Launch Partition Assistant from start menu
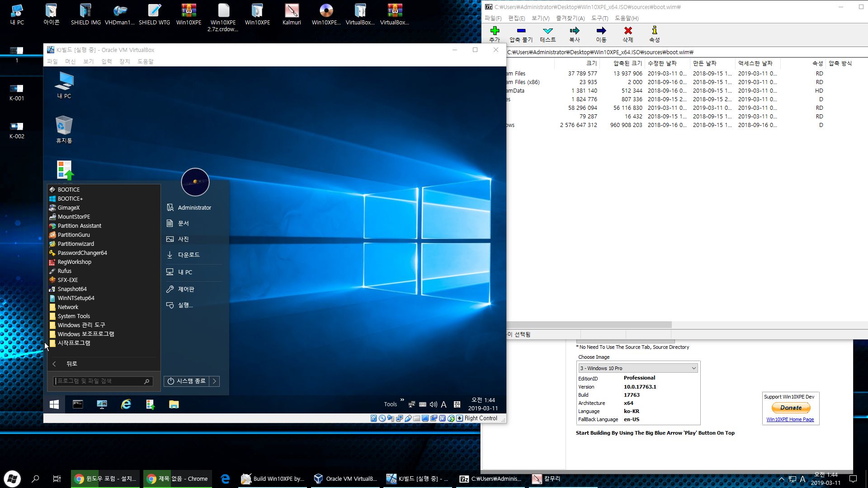Viewport: 868px width, 488px height. (x=79, y=225)
